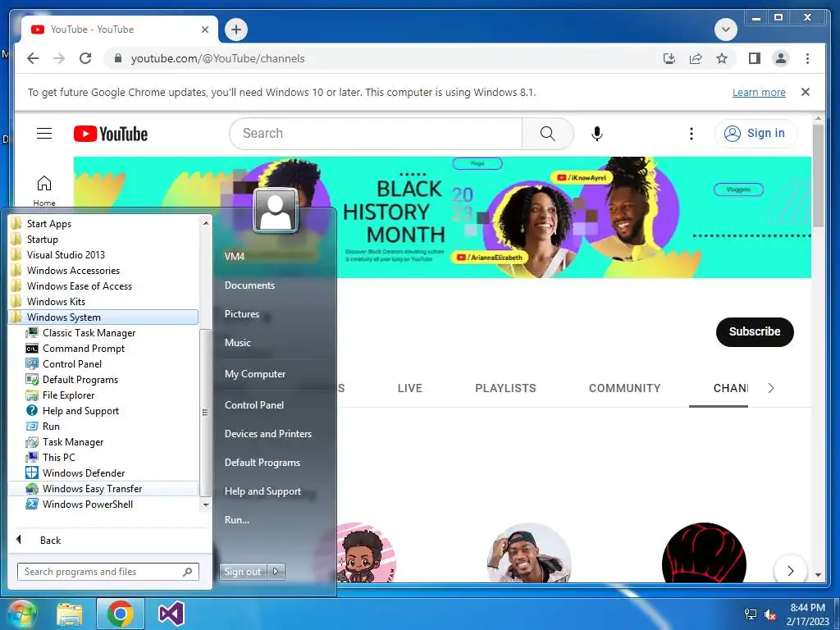Click Search programs and files box
840x630 pixels.
[107, 572]
